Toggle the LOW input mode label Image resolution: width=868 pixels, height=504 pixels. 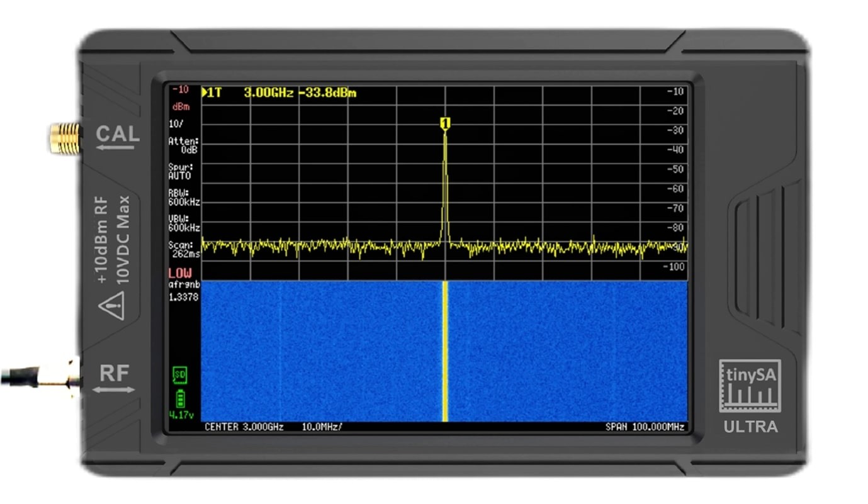[180, 273]
